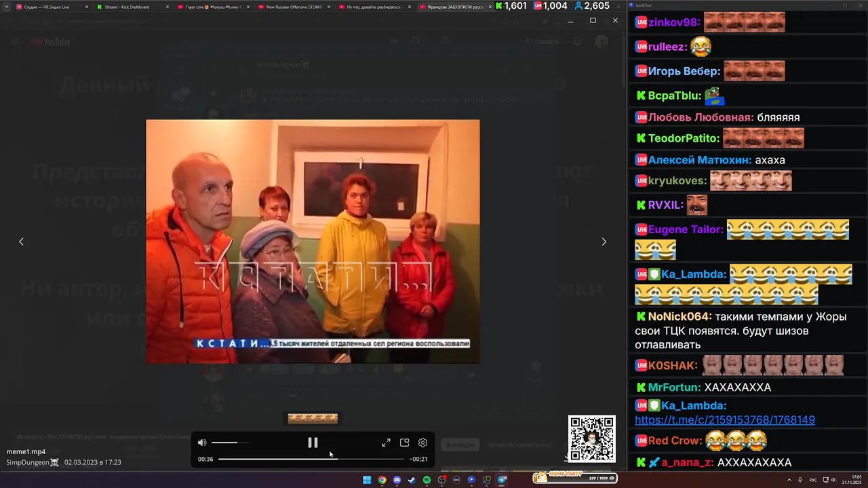The height and width of the screenshot is (488, 868).
Task: Switch to New Russian Offensive STEAM tab
Action: [294, 7]
